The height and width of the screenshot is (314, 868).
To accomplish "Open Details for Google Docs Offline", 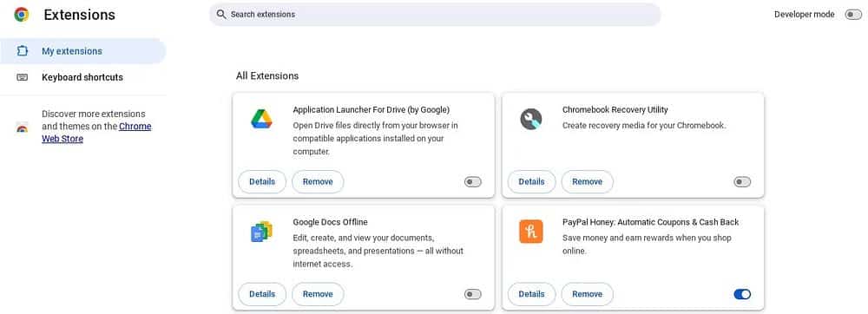I will (262, 294).
